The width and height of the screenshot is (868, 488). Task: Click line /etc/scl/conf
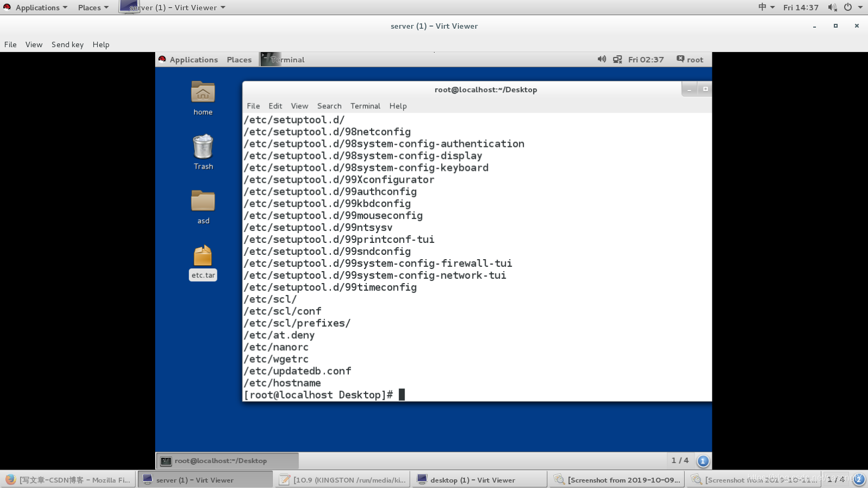282,311
